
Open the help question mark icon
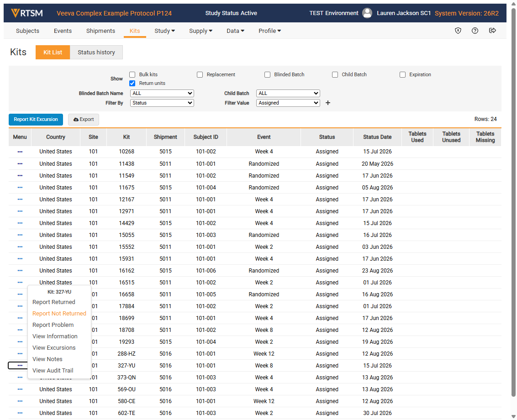[x=475, y=31]
